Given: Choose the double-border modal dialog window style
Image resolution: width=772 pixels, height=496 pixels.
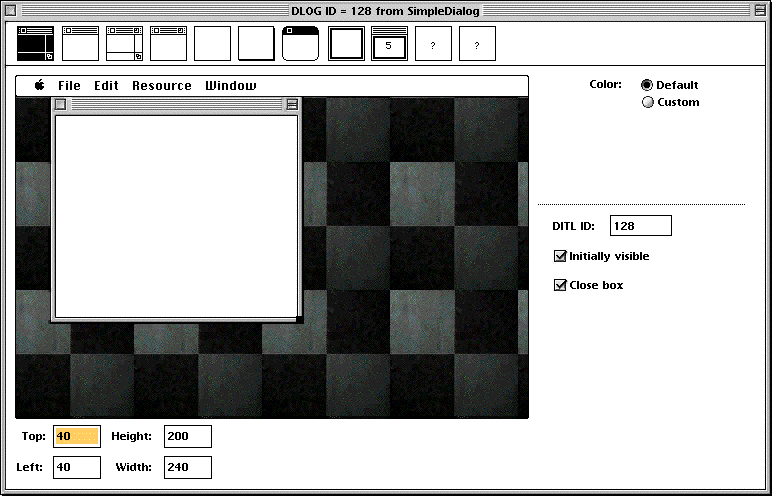Looking at the screenshot, I should [x=346, y=44].
